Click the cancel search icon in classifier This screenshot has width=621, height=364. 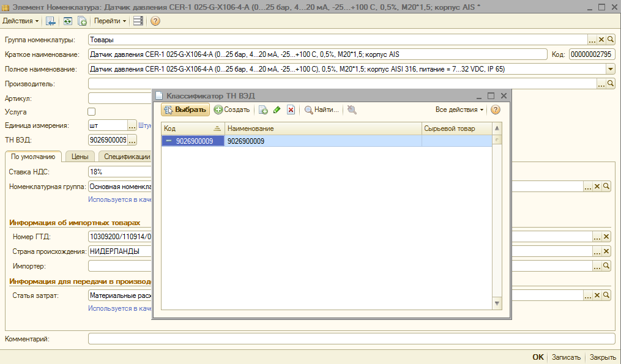pos(352,110)
